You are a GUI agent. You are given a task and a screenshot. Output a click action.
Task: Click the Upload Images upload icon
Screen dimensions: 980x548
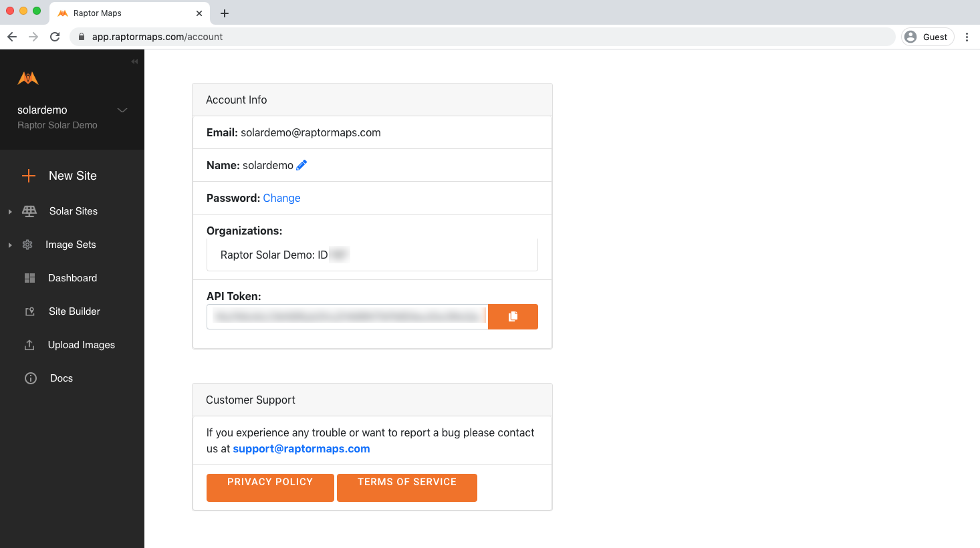pos(29,345)
